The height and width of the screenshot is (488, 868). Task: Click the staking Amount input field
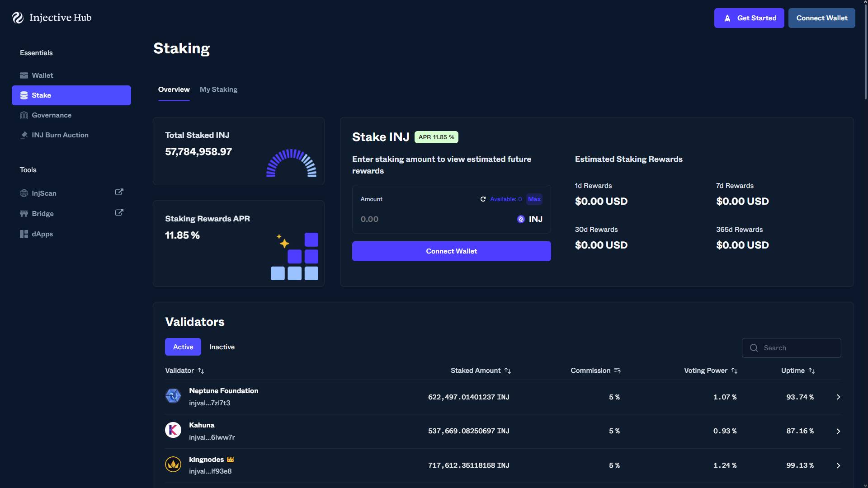[x=434, y=219]
